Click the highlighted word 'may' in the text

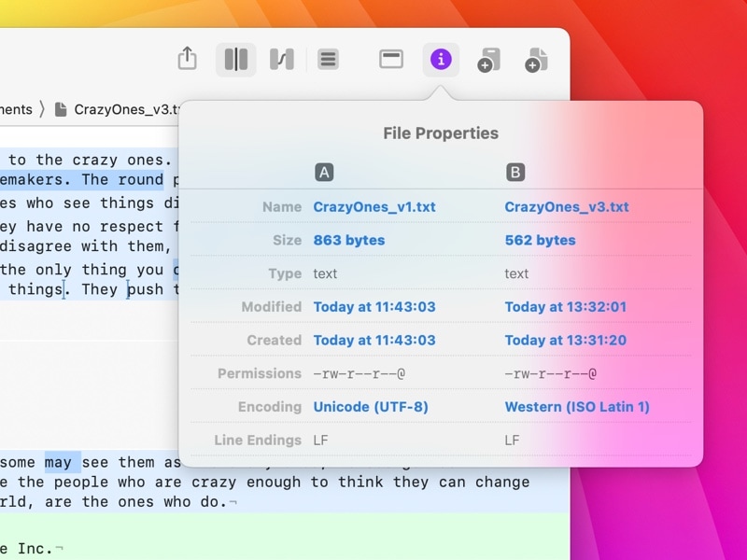[58, 462]
